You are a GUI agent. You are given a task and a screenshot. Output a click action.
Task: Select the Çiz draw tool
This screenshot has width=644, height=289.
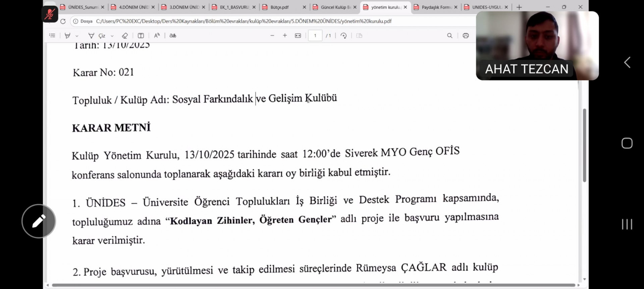click(97, 35)
